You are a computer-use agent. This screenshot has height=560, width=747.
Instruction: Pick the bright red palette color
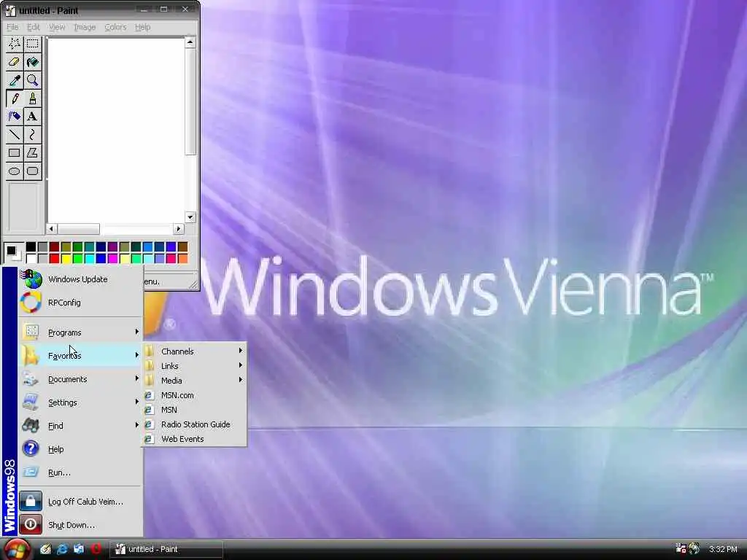(x=54, y=259)
